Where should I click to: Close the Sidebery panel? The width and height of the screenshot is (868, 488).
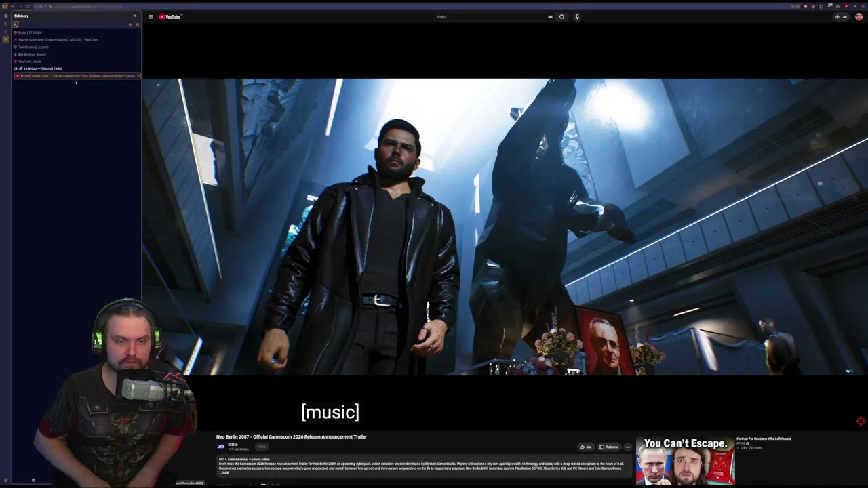[x=134, y=16]
